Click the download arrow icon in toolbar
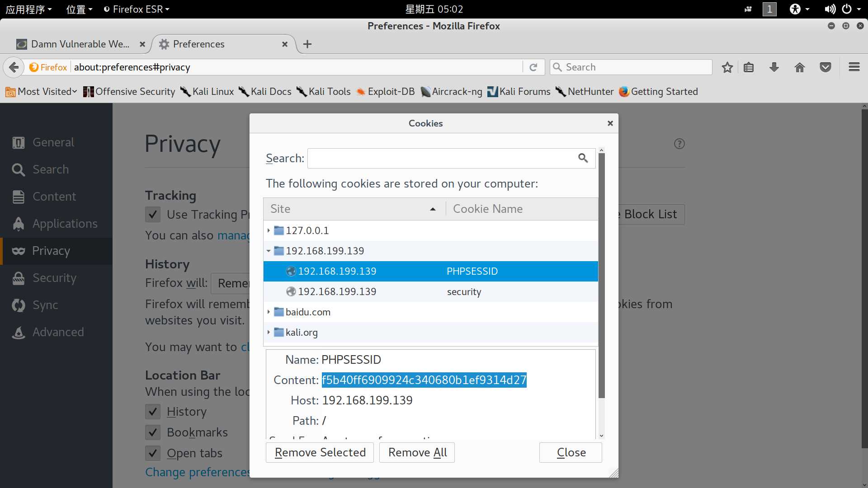 774,67
